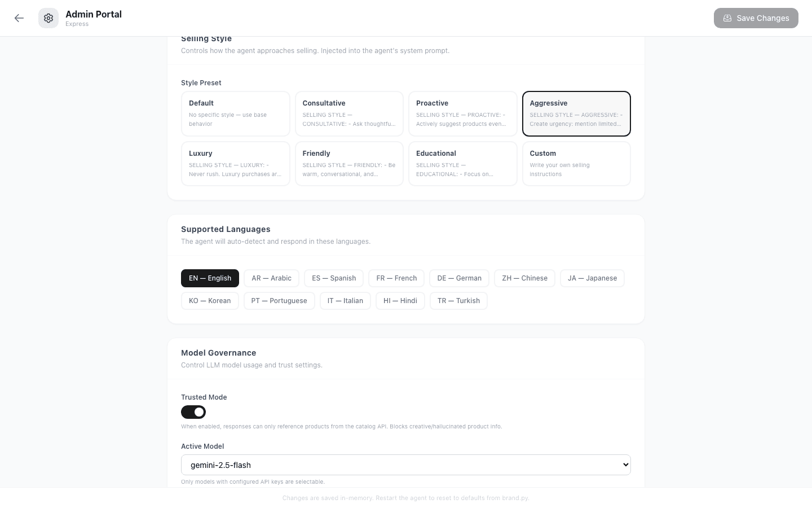Deselect the EN — English language
The width and height of the screenshot is (812, 508).
[210, 278]
